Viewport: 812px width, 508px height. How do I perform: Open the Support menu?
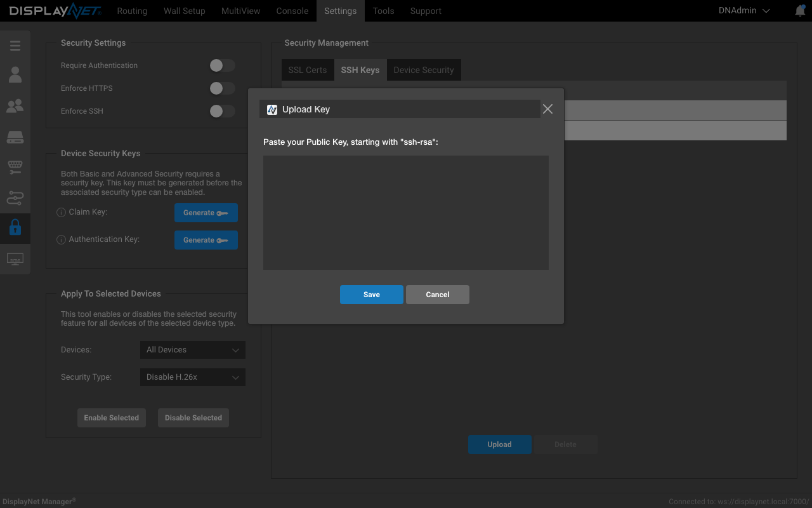click(x=426, y=11)
